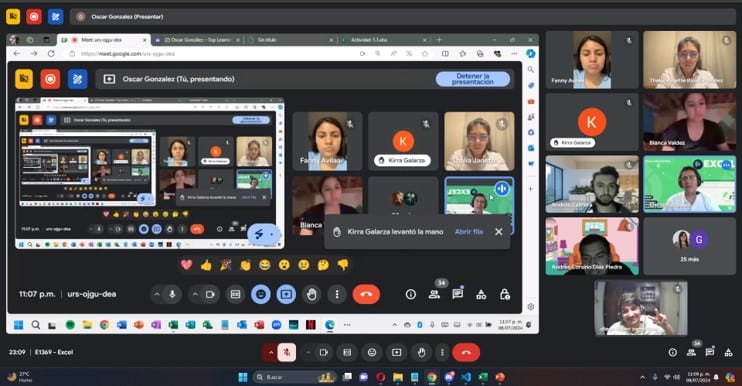Click favorites star icon in shared browser toolbar
This screenshot has width=742, height=386.
tap(424, 54)
